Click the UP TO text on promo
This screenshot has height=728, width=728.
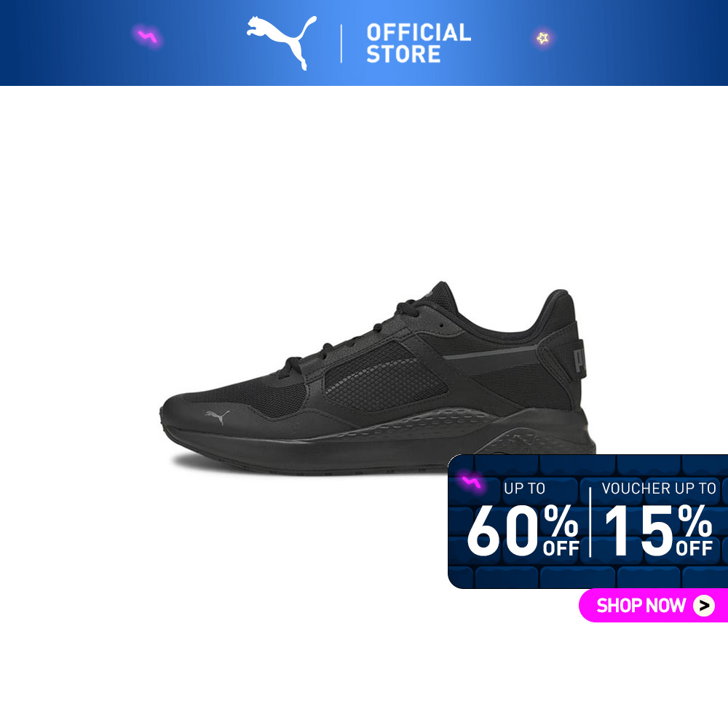[x=524, y=488]
